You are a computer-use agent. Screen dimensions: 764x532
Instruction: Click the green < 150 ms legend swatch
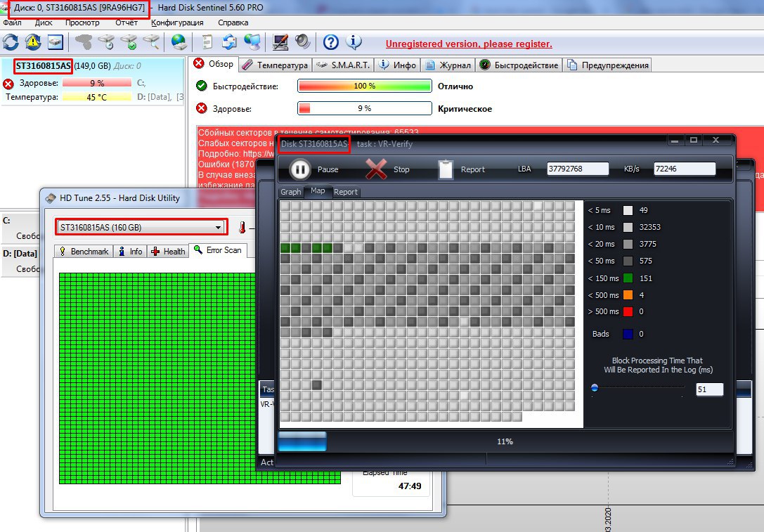point(628,278)
